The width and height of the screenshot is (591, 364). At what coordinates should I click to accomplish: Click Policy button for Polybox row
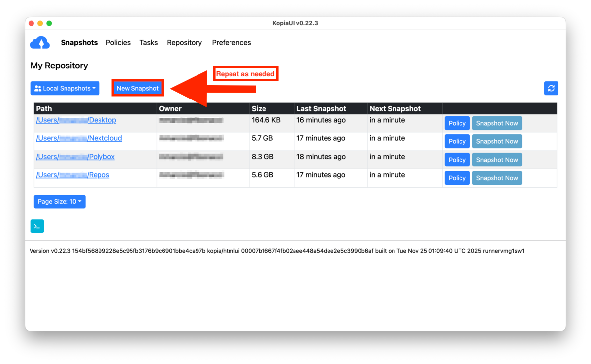point(457,160)
